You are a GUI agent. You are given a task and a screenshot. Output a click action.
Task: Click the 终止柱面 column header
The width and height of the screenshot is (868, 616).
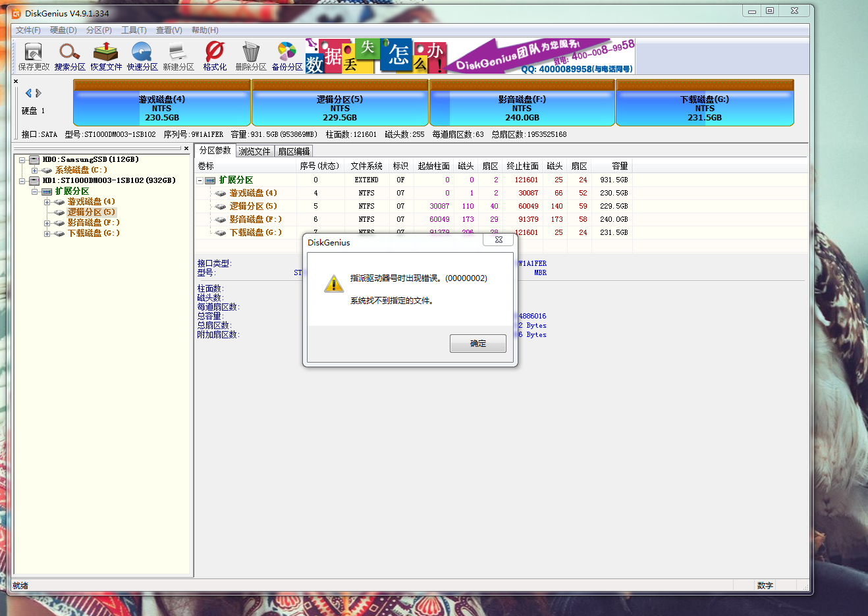[x=522, y=166]
